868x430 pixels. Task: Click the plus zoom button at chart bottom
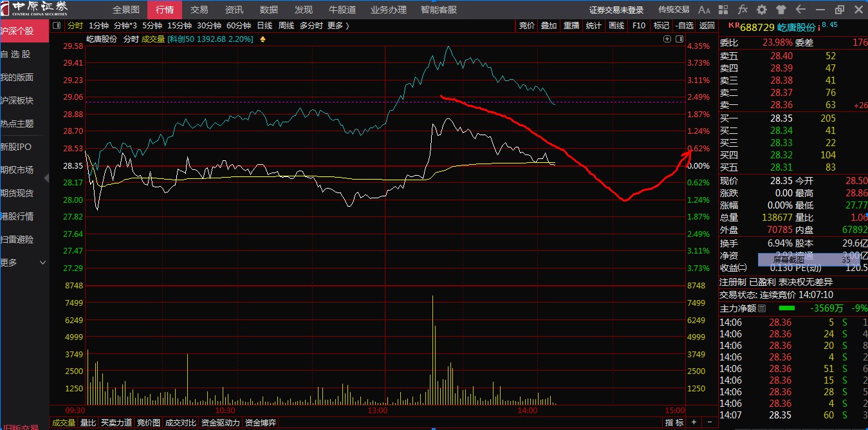coord(694,422)
